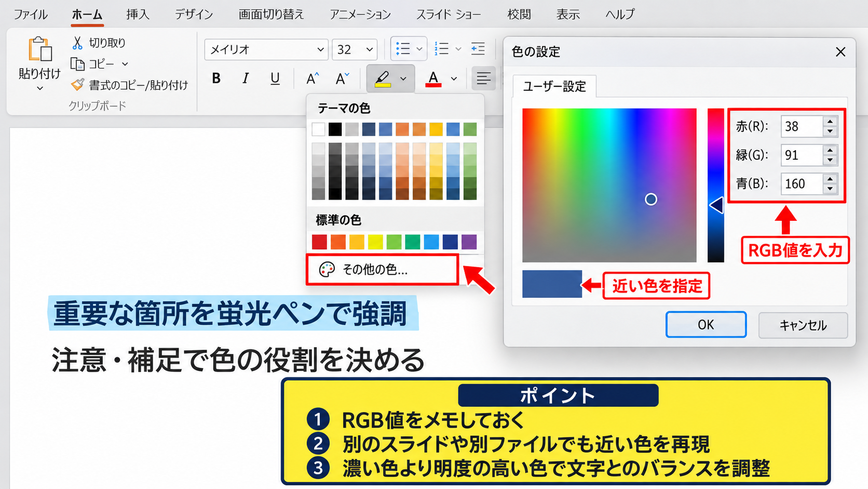
Task: Expand the highlighter color dropdown arrow
Action: tap(403, 79)
